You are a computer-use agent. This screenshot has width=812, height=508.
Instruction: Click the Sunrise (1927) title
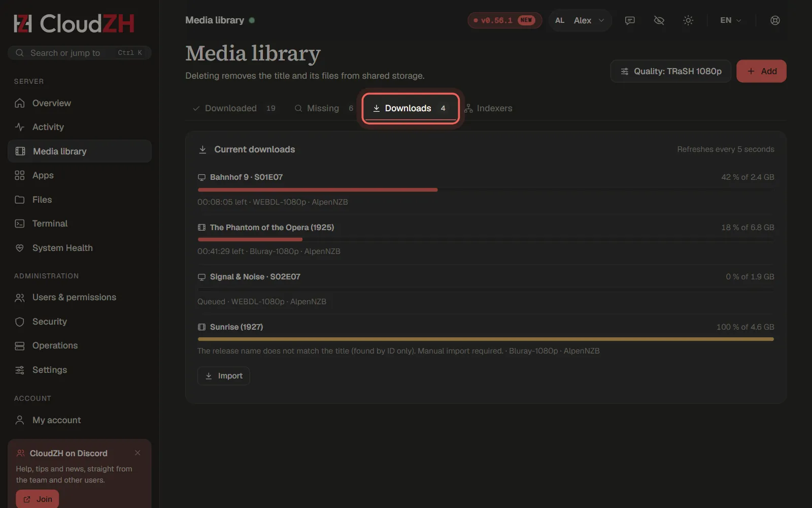(236, 327)
